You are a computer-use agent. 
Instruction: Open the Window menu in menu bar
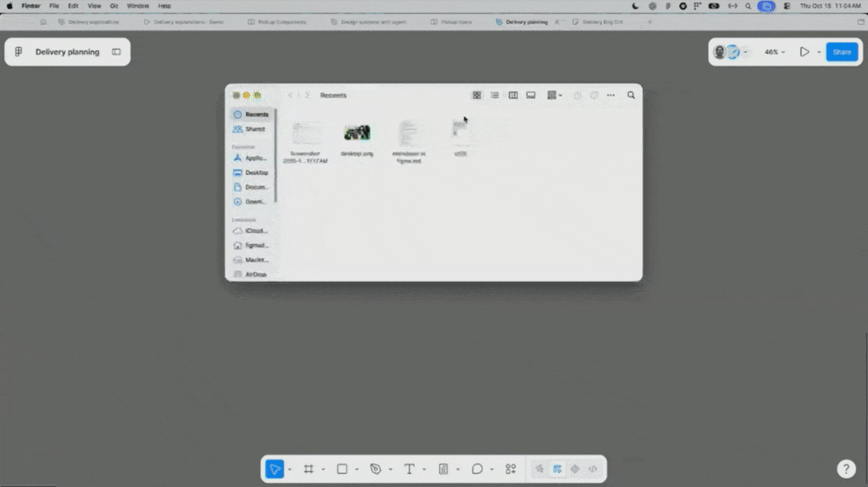(138, 6)
